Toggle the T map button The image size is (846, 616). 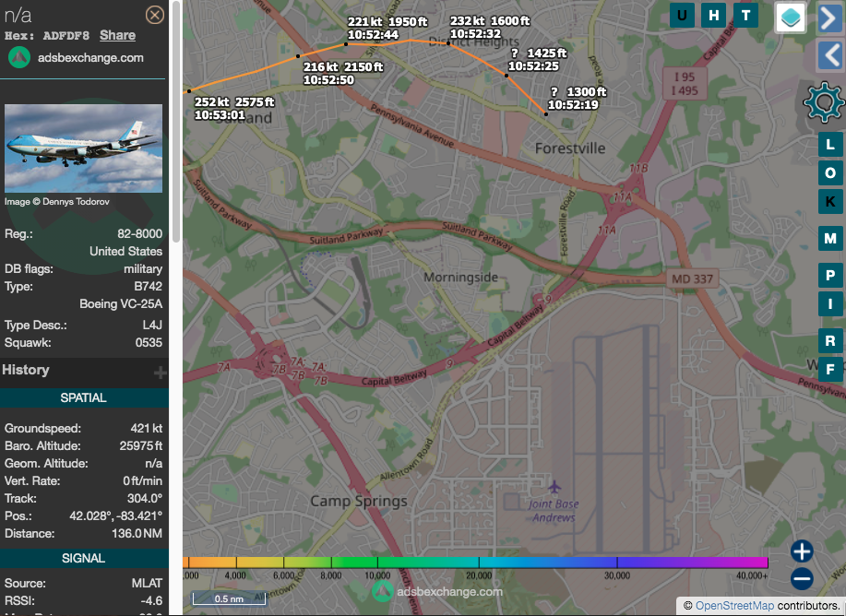pos(745,15)
